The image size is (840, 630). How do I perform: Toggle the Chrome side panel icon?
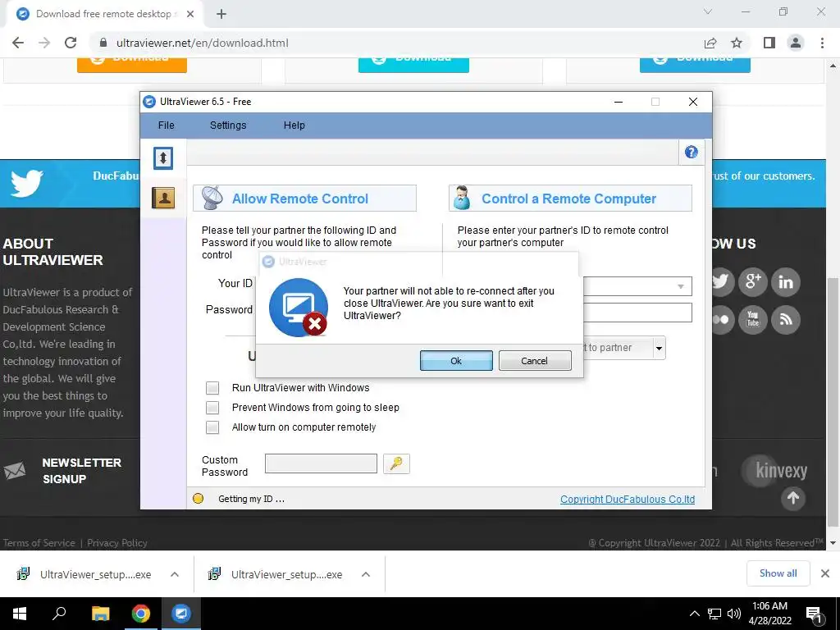pos(769,43)
